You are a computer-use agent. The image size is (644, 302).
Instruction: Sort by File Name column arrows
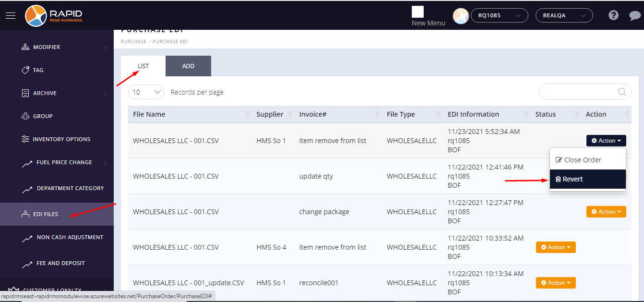(x=248, y=114)
